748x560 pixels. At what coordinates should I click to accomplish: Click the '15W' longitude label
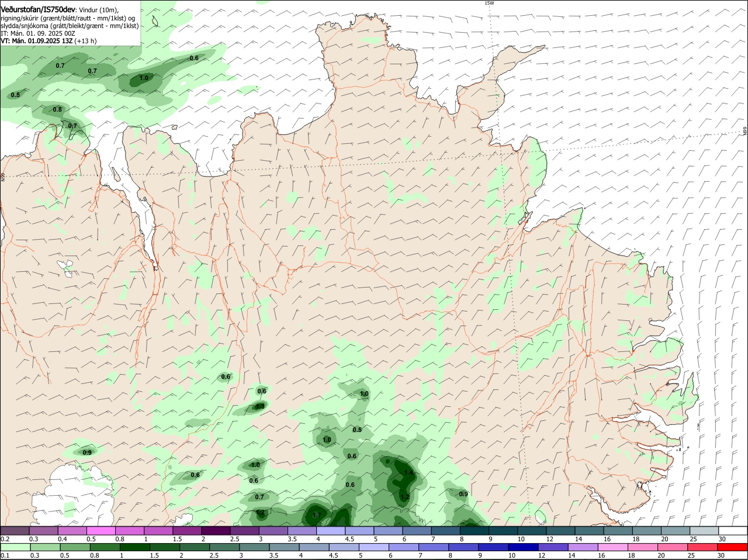click(x=489, y=3)
